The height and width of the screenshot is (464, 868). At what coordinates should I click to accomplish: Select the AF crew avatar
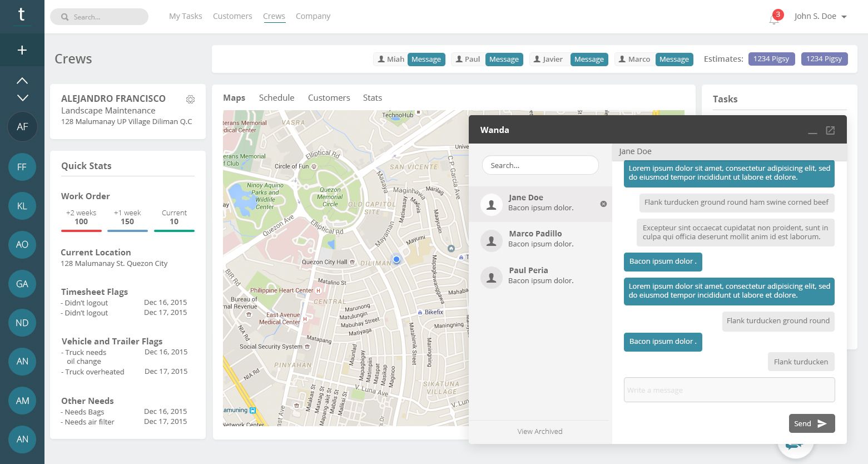pos(22,127)
